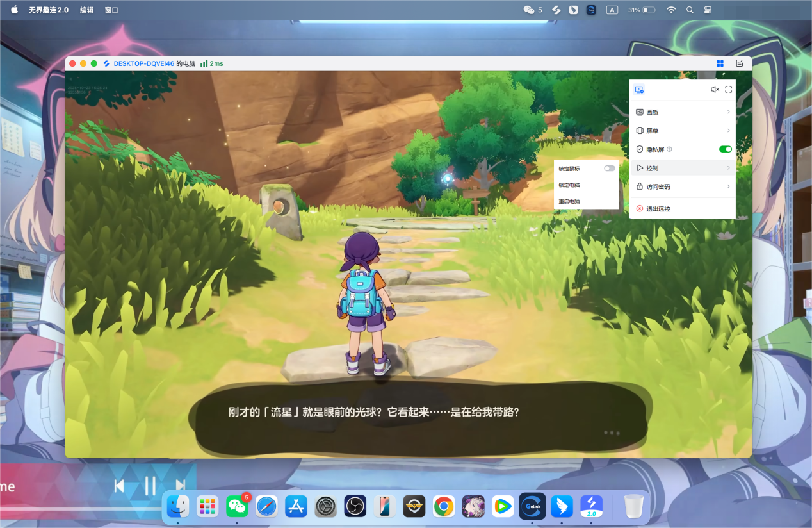Pause playback in the music widget
The height and width of the screenshot is (528, 812).
(150, 486)
